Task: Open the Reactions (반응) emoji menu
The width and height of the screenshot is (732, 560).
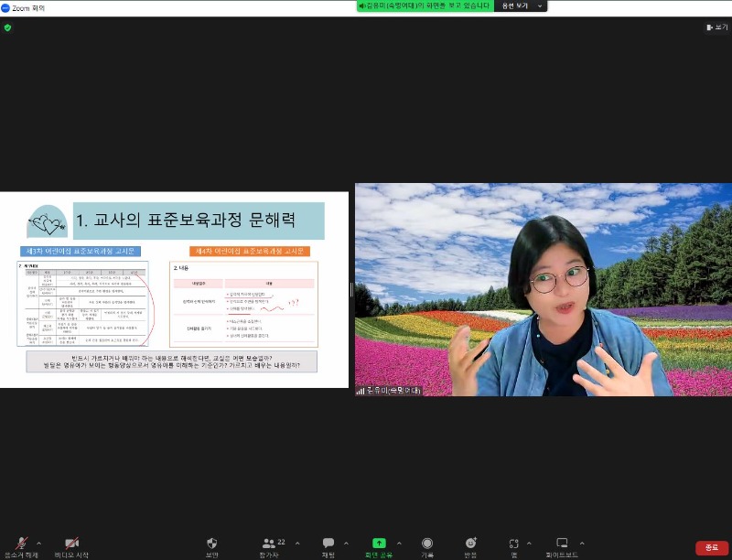Action: coord(470,544)
